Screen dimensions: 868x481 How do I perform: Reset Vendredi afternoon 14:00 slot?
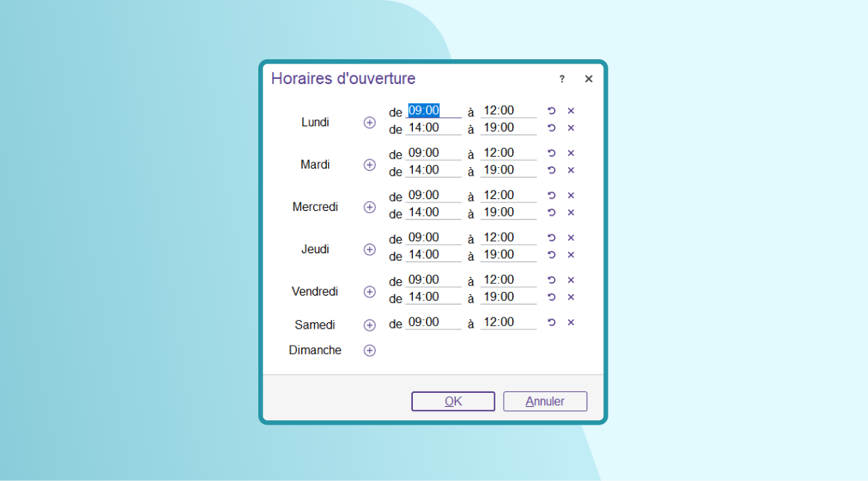(552, 297)
